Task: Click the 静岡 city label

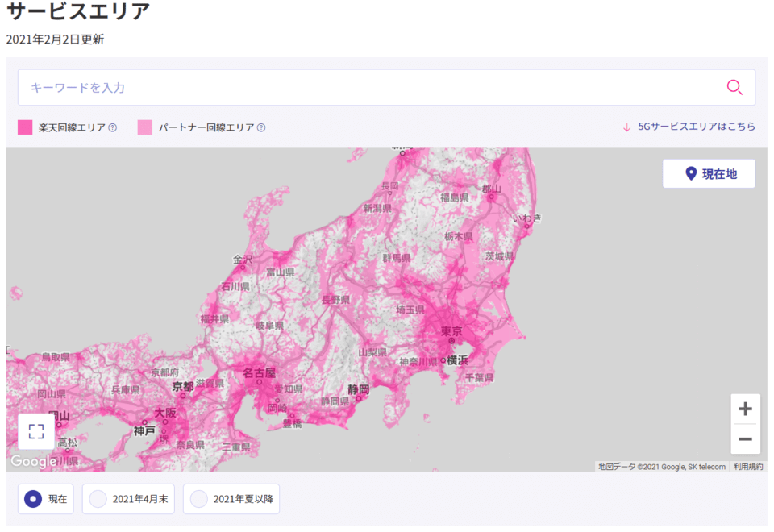Action: click(358, 389)
